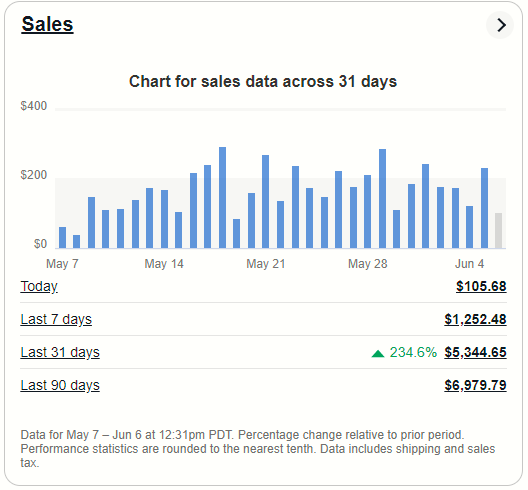
Task: Open the Last 31 days link
Action: point(60,353)
